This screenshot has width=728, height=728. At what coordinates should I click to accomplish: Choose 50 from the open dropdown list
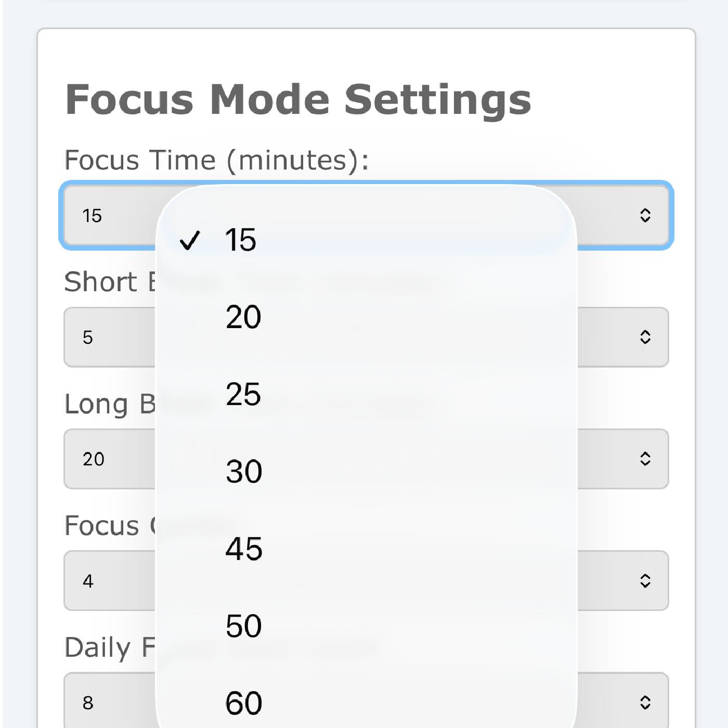[243, 626]
